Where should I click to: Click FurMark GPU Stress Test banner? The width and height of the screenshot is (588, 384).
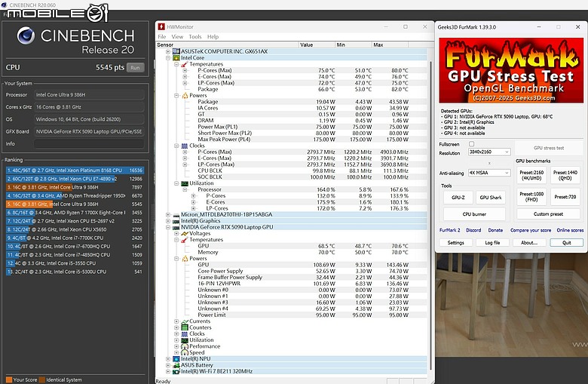511,70
